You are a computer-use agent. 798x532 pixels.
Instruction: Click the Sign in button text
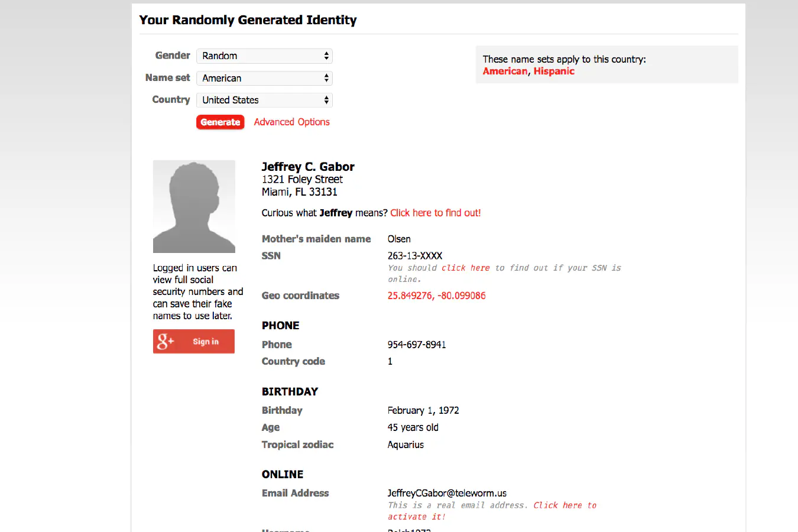click(206, 342)
